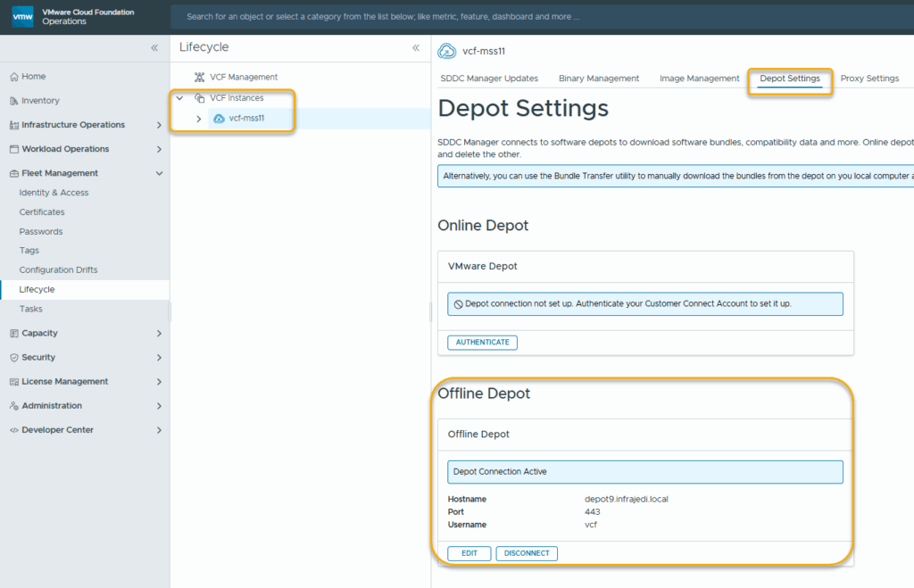This screenshot has width=914, height=588.
Task: Expand the Developer Center menu
Action: (x=159, y=430)
